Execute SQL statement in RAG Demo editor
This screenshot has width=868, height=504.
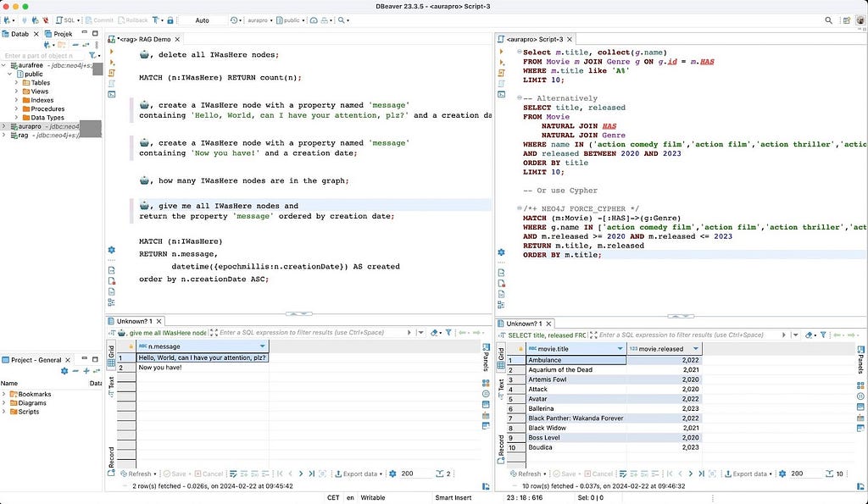click(x=112, y=52)
